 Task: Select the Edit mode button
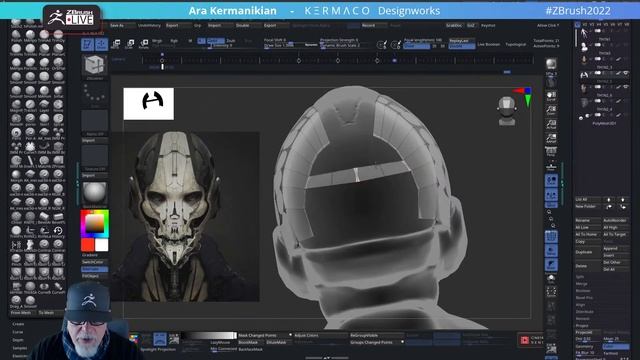point(87,44)
